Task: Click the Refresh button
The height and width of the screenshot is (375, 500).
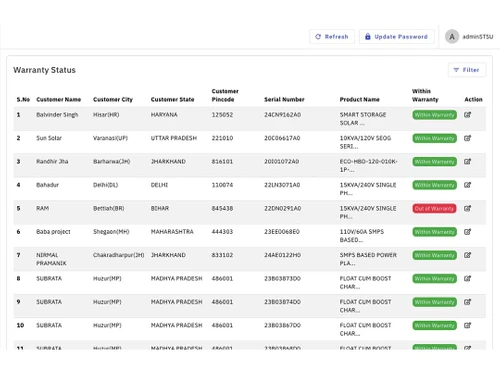Action: 332,37
